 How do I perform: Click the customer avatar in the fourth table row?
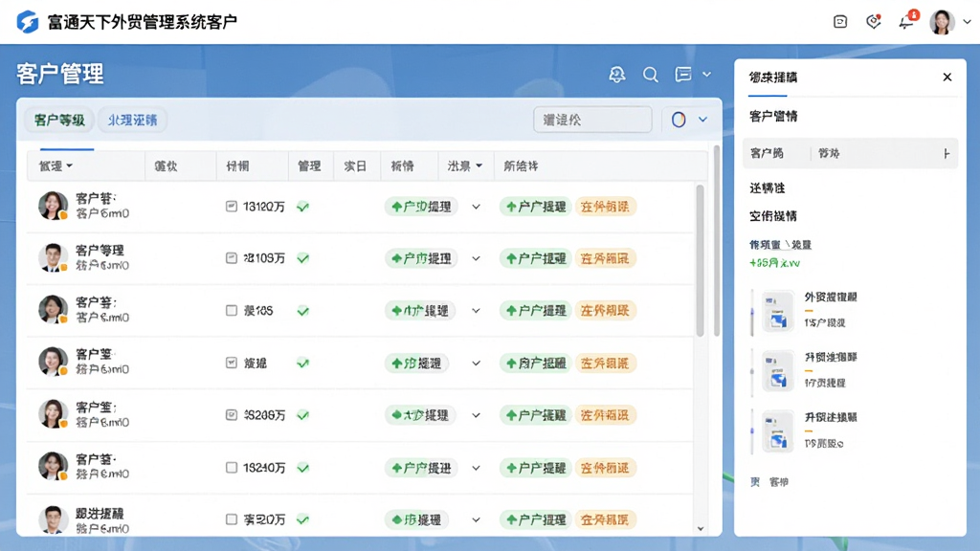click(x=53, y=361)
